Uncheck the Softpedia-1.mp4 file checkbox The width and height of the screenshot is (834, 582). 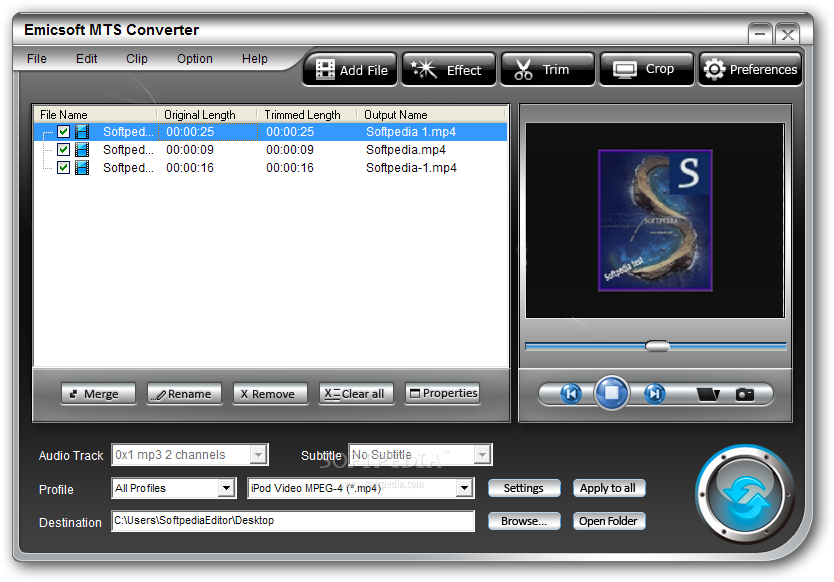(63, 168)
